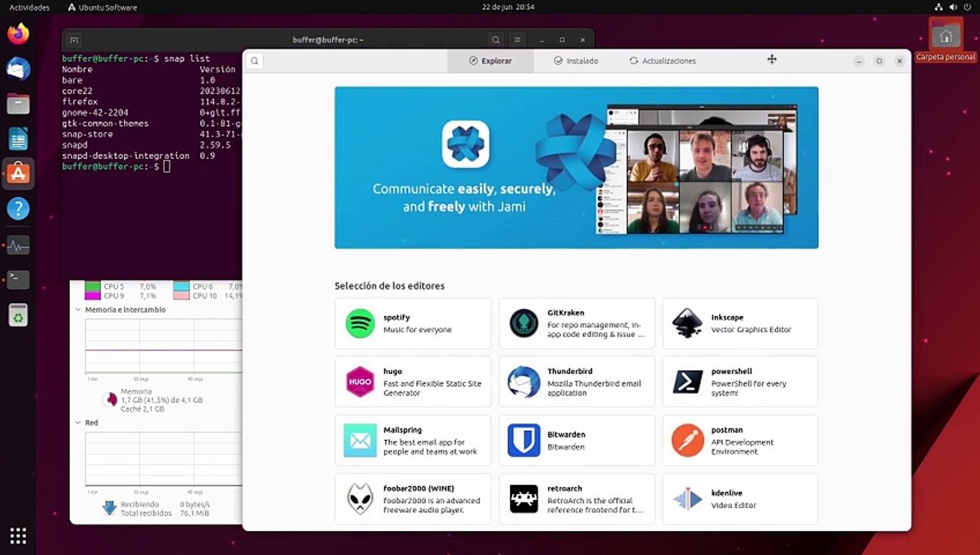The height and width of the screenshot is (555, 980).
Task: Open the spotify app card
Action: [x=413, y=323]
